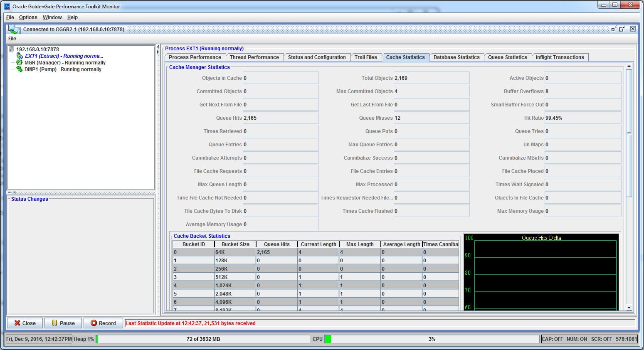Click the Max Length column header
Viewport: 644px width, 350px height.
point(360,244)
